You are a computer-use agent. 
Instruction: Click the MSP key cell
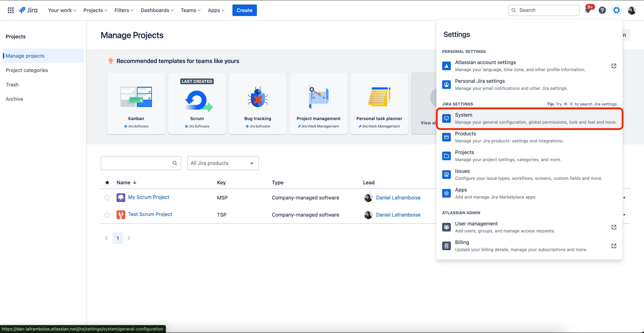pos(222,198)
